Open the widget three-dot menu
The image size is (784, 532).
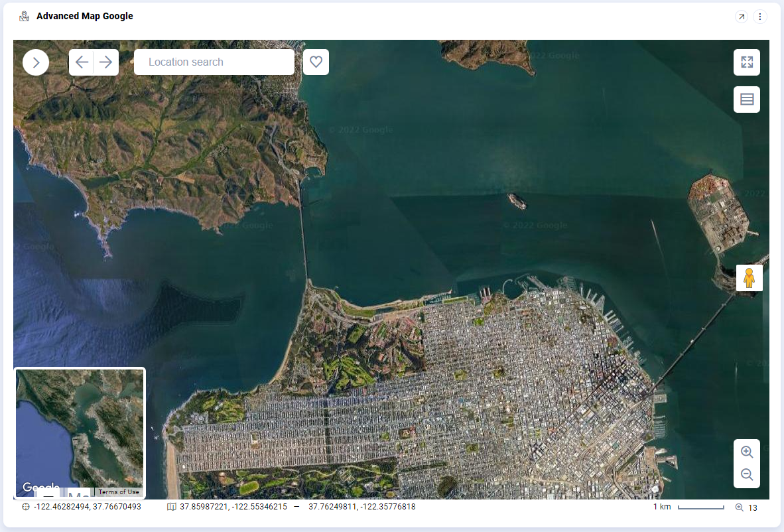click(759, 17)
